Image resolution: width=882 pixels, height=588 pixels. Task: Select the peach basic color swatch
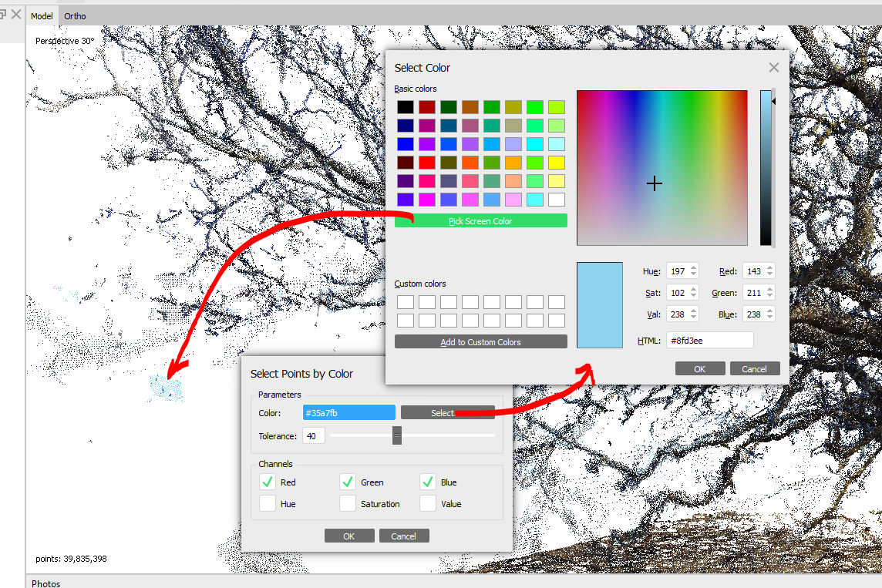click(x=513, y=180)
